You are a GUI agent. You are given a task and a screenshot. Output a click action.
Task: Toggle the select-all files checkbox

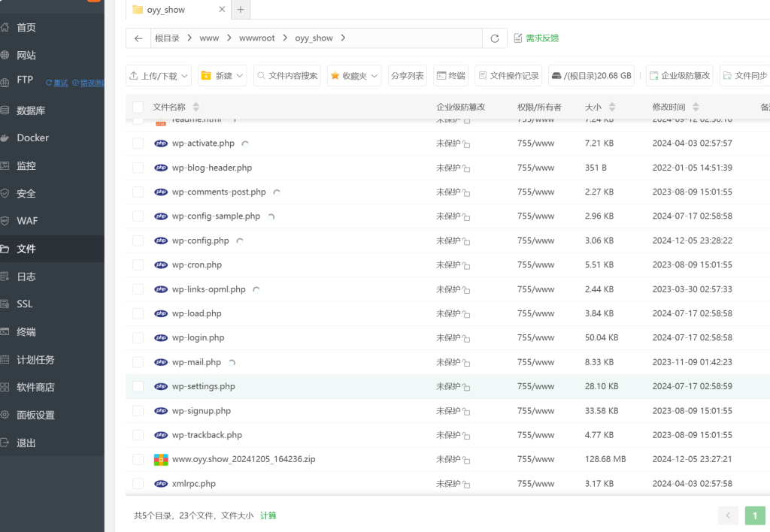pos(138,107)
